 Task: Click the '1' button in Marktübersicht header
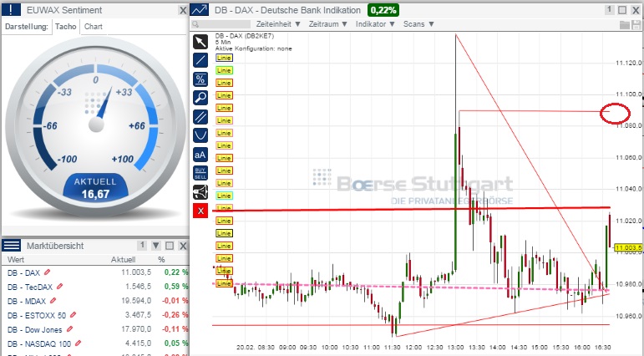pos(142,246)
